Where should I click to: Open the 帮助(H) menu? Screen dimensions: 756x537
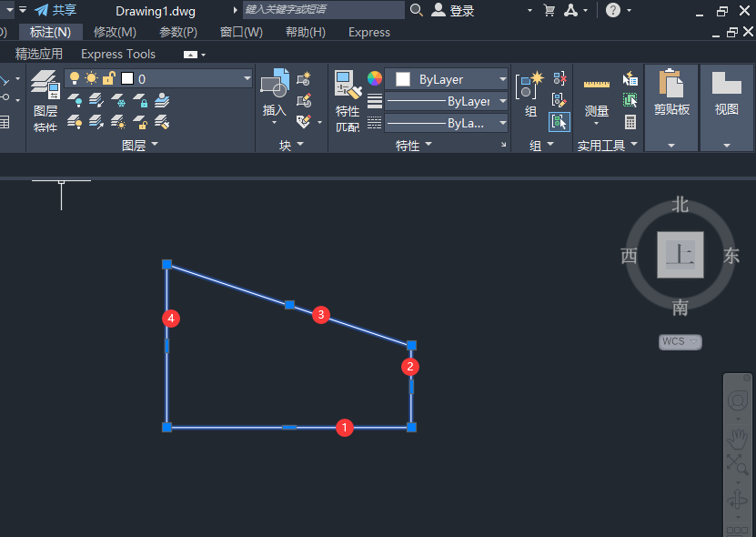305,33
